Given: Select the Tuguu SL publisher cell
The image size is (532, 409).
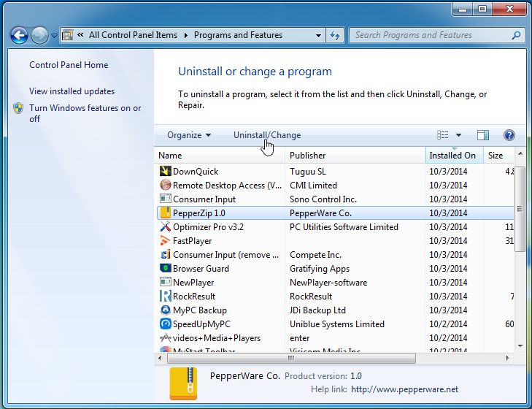Looking at the screenshot, I should click(307, 172).
